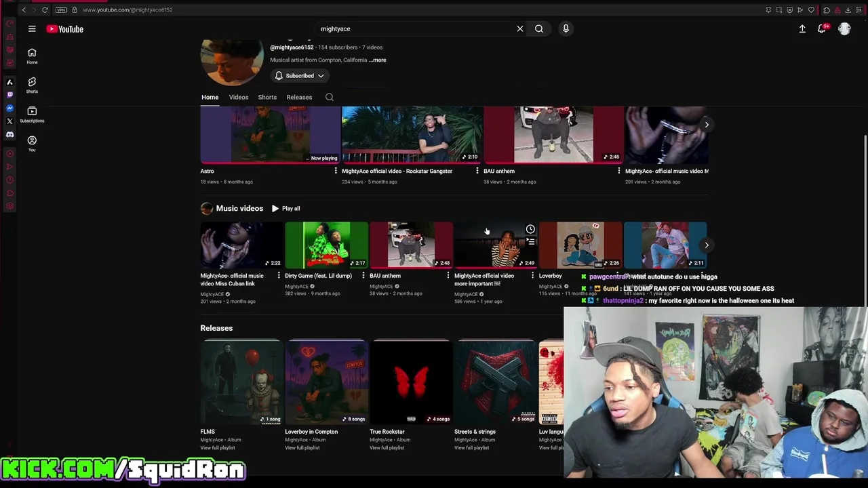Image resolution: width=868 pixels, height=488 pixels.
Task: Open Dirty Game (feat. Lil dump) thumbnail
Action: [x=326, y=245]
